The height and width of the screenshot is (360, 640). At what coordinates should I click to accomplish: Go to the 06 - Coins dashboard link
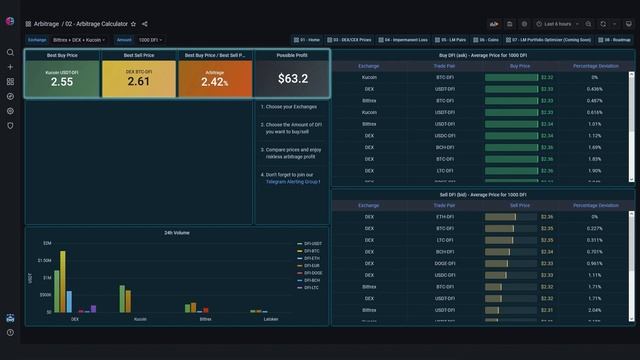click(x=486, y=40)
